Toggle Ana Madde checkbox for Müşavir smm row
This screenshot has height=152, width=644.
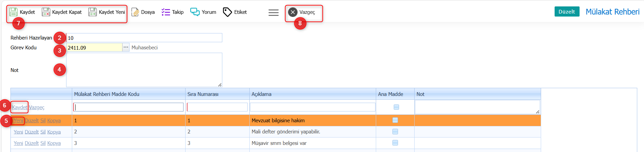[395, 143]
